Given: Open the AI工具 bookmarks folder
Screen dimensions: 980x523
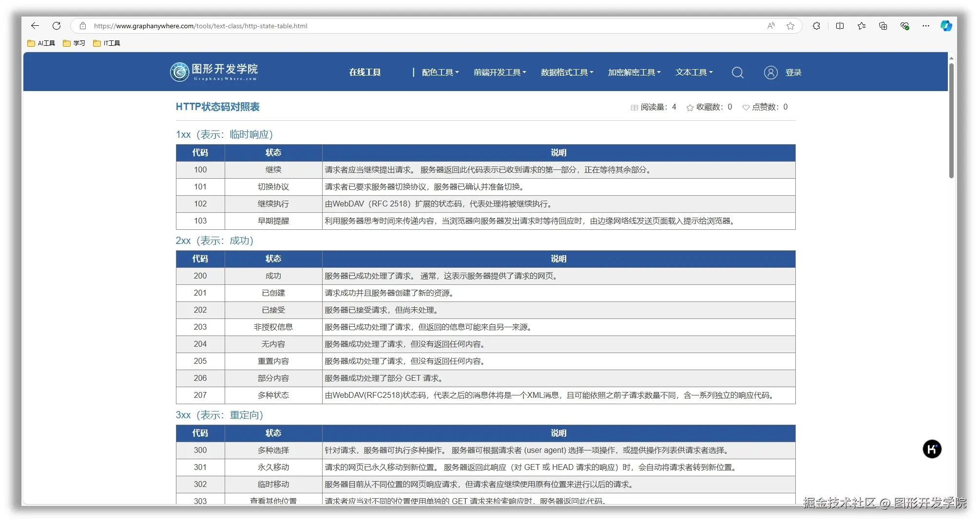Looking at the screenshot, I should 40,43.
